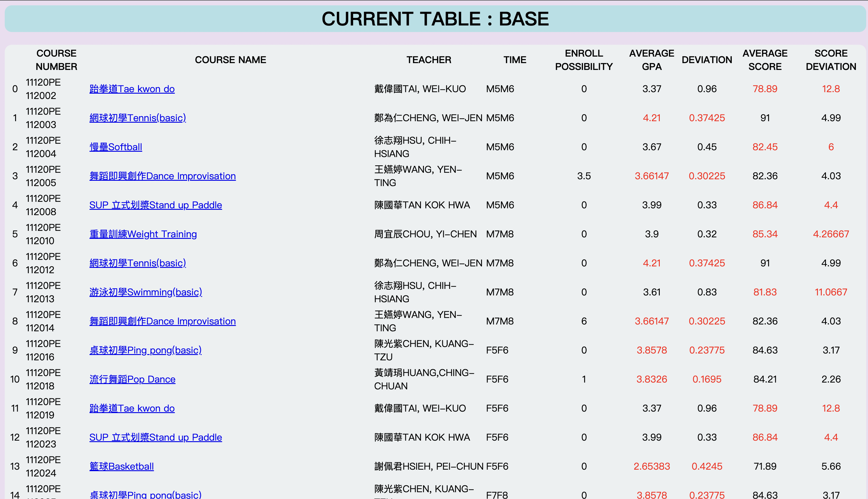The image size is (868, 499).
Task: Select average score 71.89 for Basketball
Action: [x=765, y=466]
